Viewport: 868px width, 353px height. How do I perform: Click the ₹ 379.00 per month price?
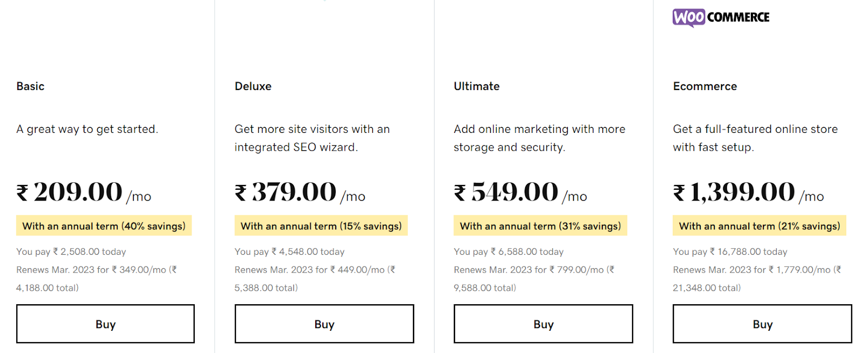pos(299,192)
